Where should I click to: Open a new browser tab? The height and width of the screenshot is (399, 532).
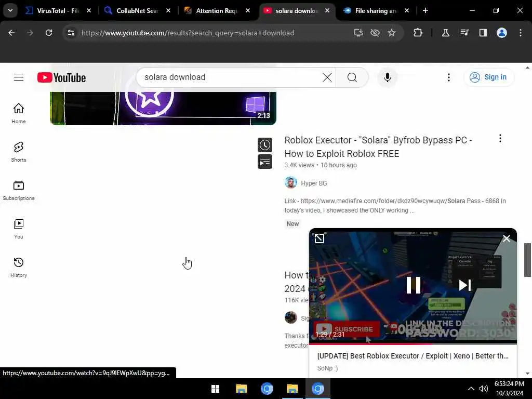tap(425, 11)
